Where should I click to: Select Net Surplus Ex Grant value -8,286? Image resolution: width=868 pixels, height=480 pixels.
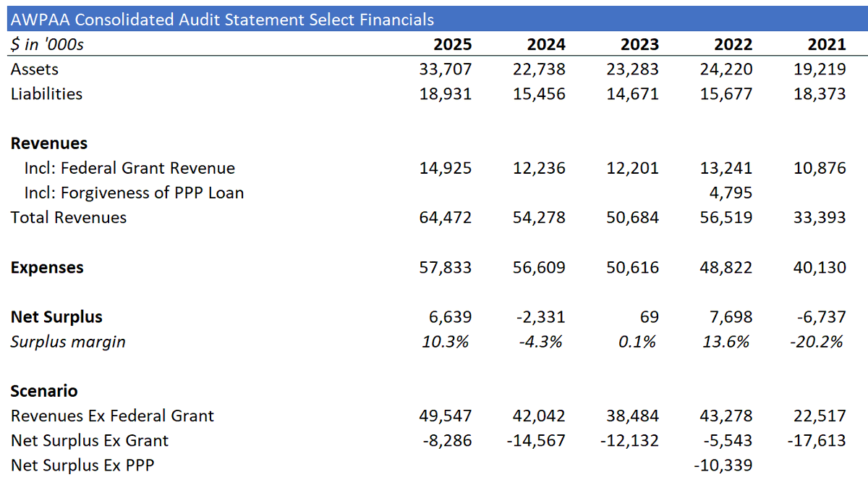(448, 440)
